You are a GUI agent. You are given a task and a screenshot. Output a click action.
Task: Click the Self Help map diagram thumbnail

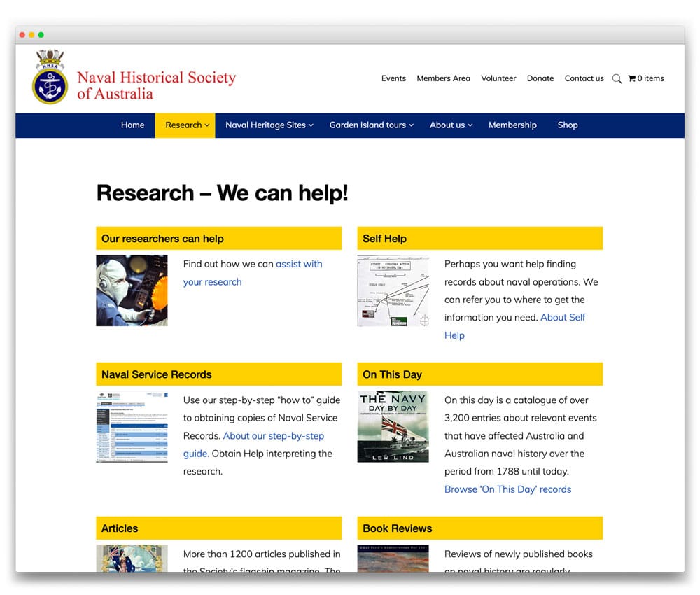[x=393, y=290]
